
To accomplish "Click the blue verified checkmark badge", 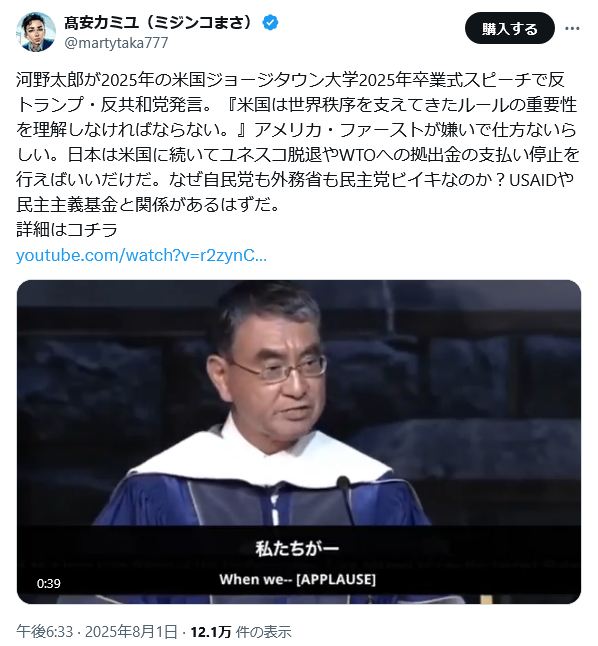I will point(270,22).
